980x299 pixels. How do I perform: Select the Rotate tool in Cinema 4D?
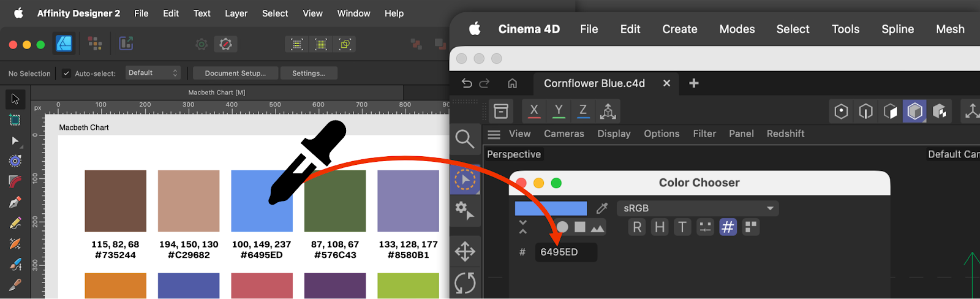(x=465, y=283)
